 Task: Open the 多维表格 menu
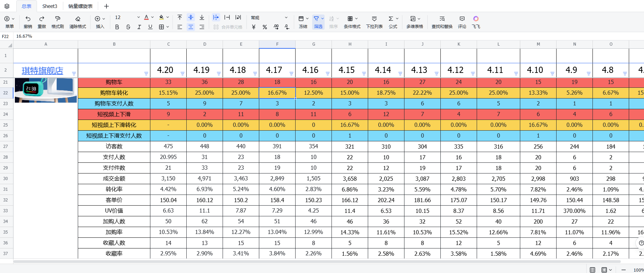point(415,22)
